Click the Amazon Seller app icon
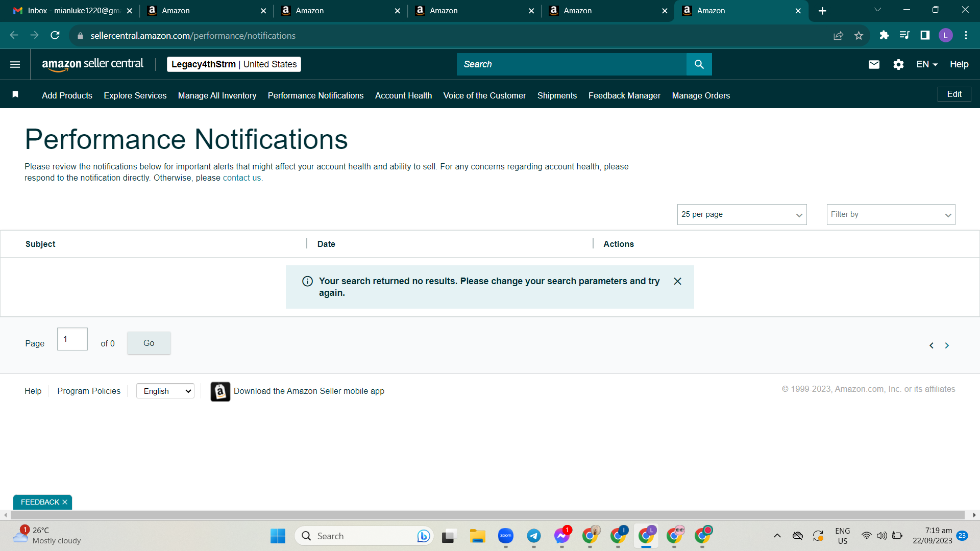This screenshot has width=980, height=551. click(x=220, y=391)
